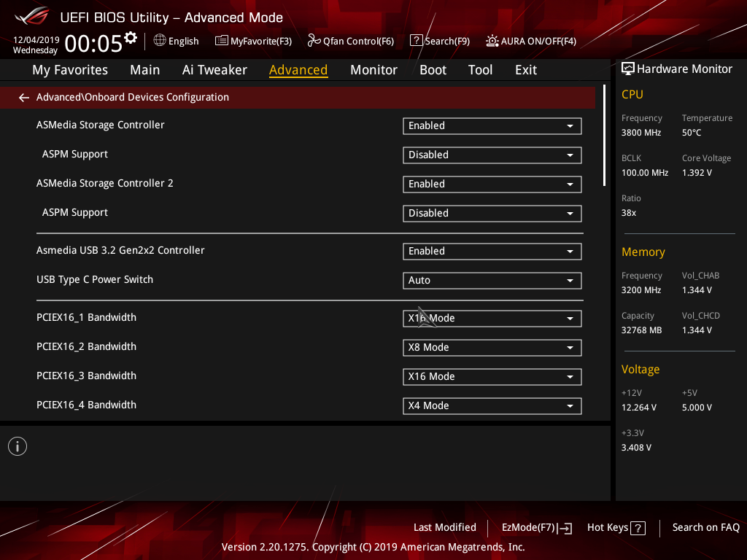The height and width of the screenshot is (560, 747).
Task: Click the settings list scrollbar
Action: coord(604,135)
